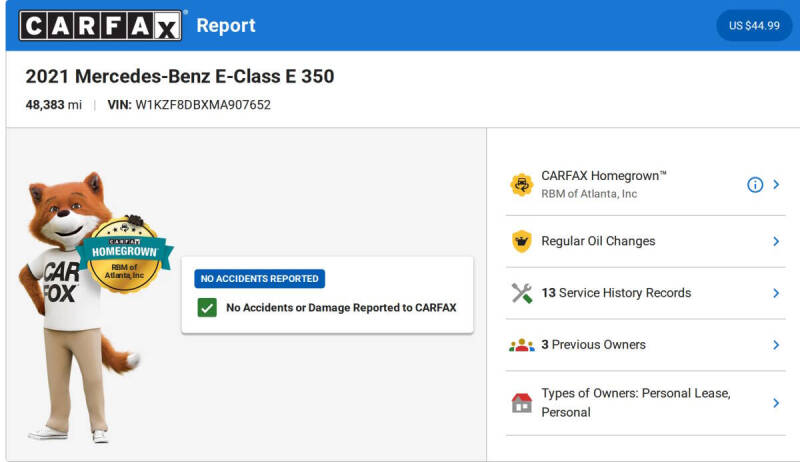Expand the 13 Service History Records chevron
Viewport: 800px width, 462px height.
point(776,293)
